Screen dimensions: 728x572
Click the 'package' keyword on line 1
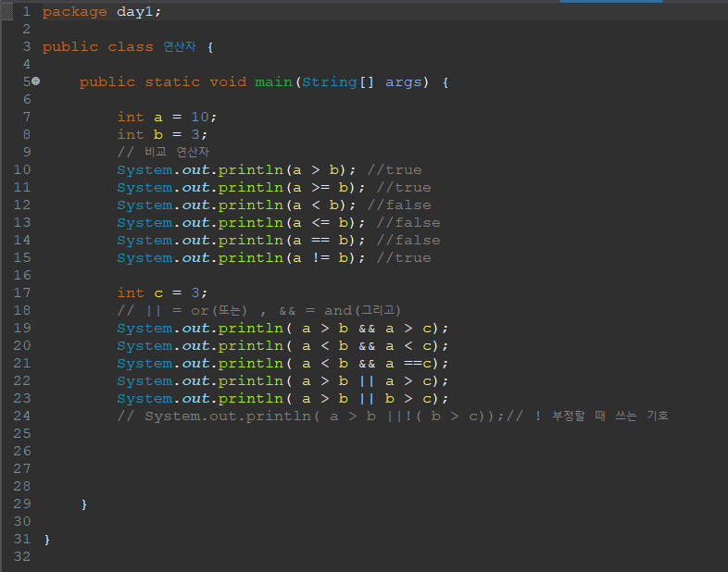tap(75, 12)
